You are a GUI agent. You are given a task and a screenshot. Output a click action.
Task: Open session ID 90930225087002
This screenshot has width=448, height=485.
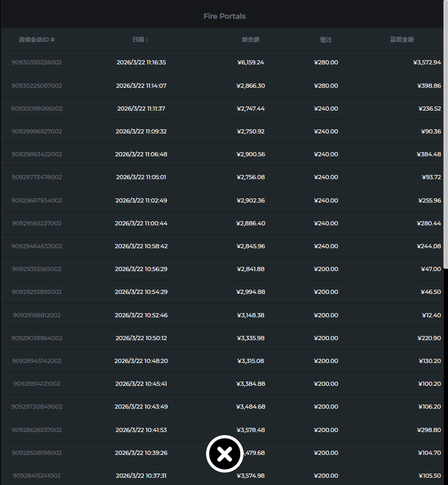click(36, 86)
